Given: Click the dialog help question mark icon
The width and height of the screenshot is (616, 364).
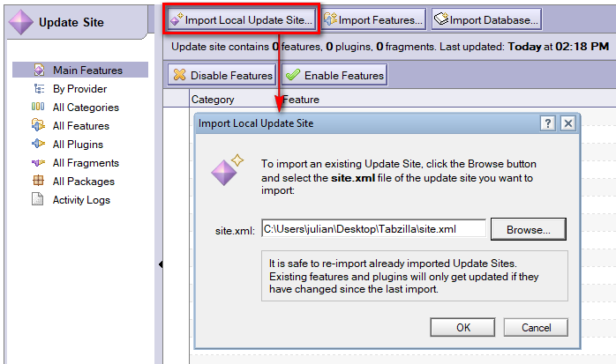Looking at the screenshot, I should pyautogui.click(x=548, y=123).
